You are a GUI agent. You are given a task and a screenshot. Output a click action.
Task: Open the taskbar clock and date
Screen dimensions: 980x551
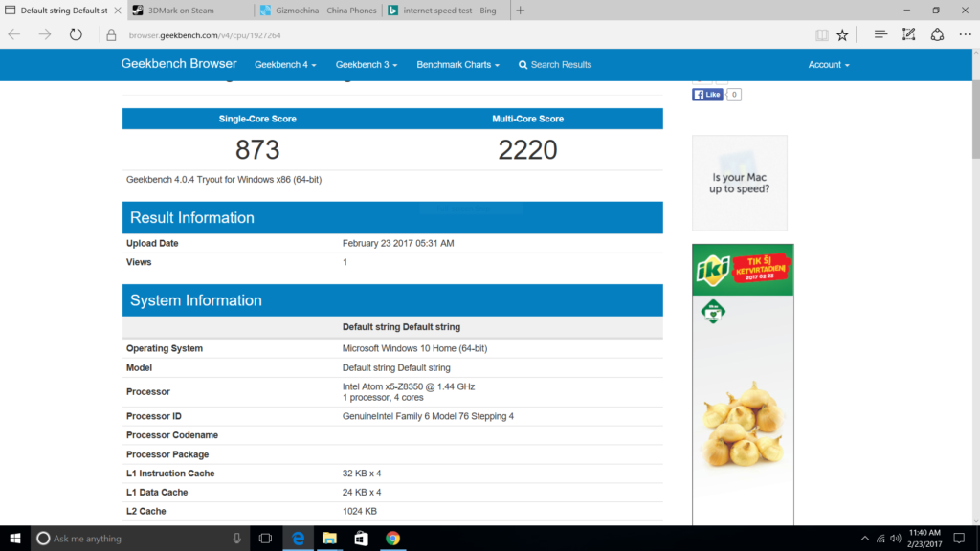click(924, 538)
